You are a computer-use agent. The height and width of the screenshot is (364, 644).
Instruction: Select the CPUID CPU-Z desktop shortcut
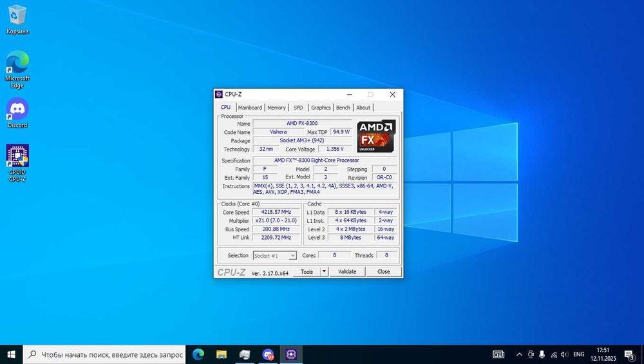coord(17,163)
